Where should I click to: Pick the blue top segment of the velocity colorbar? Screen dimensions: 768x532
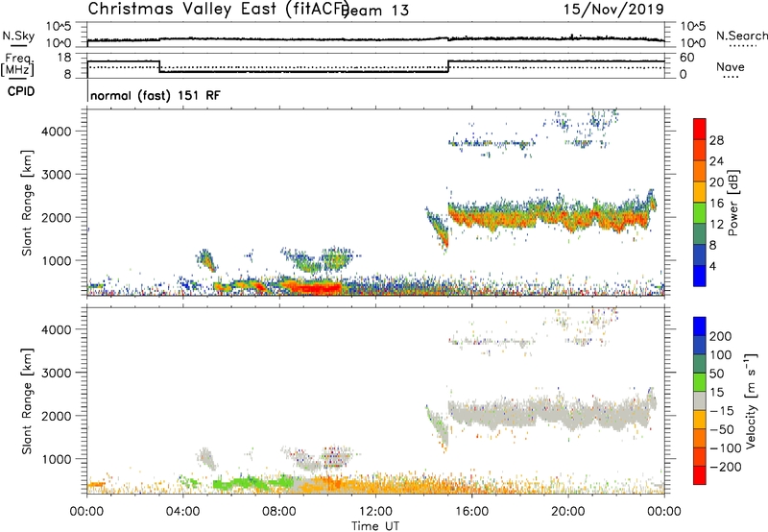[x=700, y=326]
